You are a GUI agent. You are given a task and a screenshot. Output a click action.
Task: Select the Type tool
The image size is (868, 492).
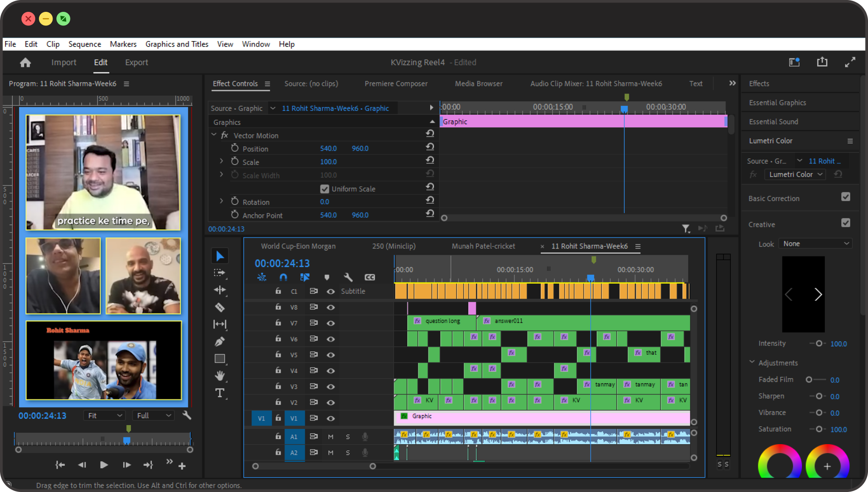[x=220, y=393]
